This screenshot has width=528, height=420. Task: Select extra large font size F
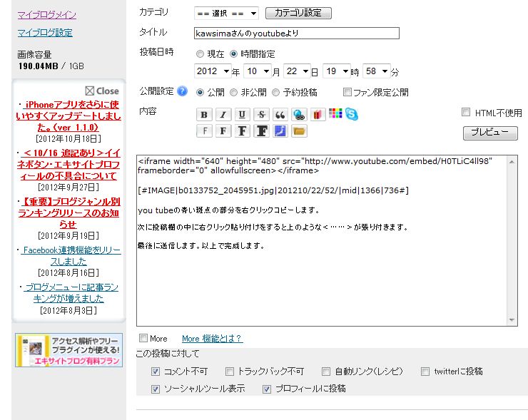pos(261,131)
